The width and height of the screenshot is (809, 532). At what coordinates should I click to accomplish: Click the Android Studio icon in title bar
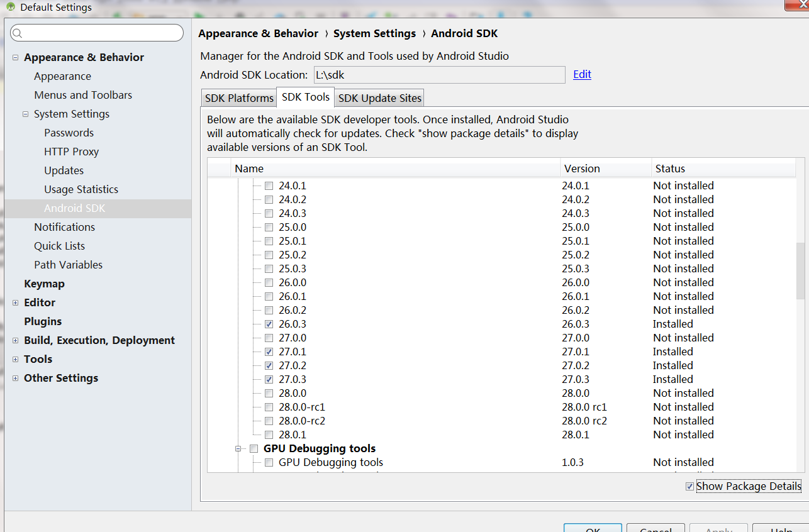[x=10, y=7]
